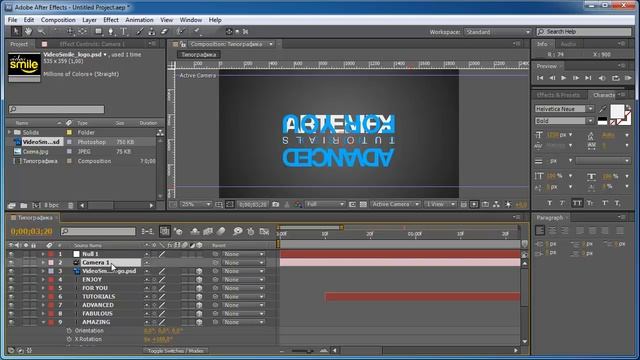Toggle 3D layer switch for ENJOY
The image size is (640, 360).
click(x=199, y=280)
